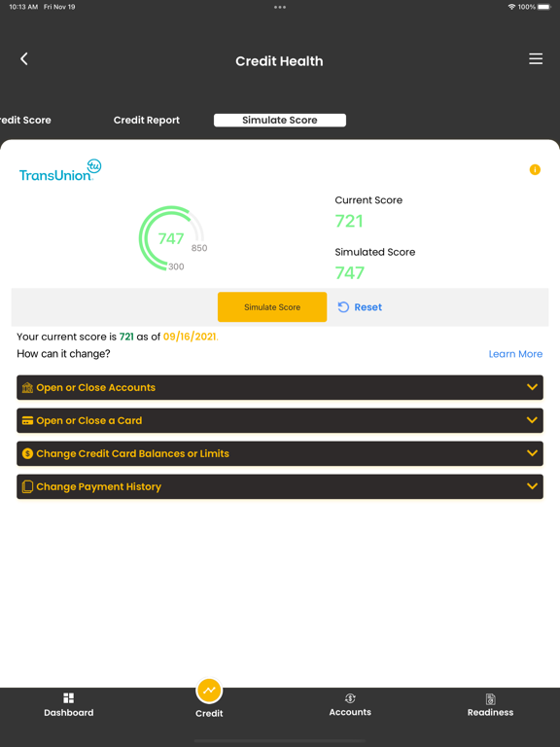Switch to the Credit Report tab
The height and width of the screenshot is (747, 560).
tap(147, 120)
